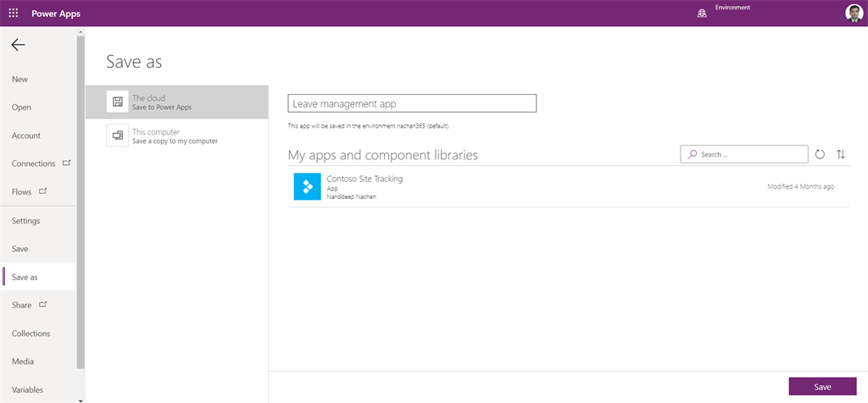Click the left menu scroll down arrow
The image size is (868, 403).
tap(81, 400)
